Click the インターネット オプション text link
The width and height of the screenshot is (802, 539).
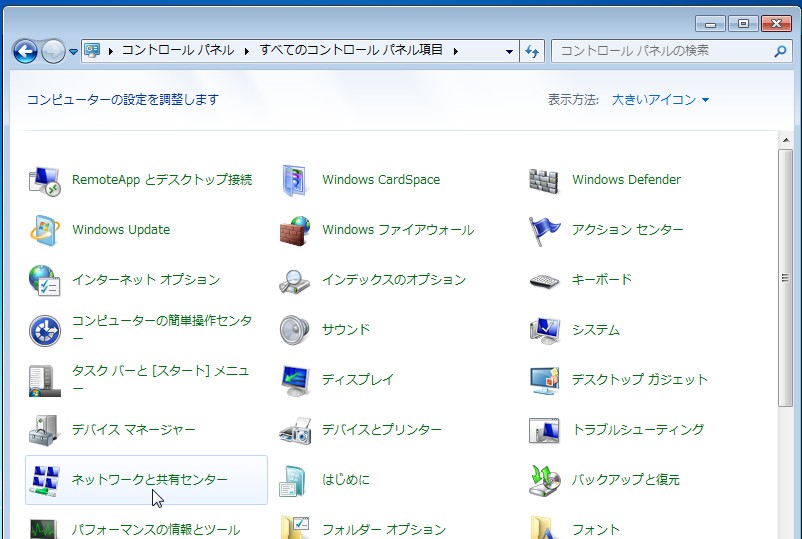pyautogui.click(x=146, y=279)
